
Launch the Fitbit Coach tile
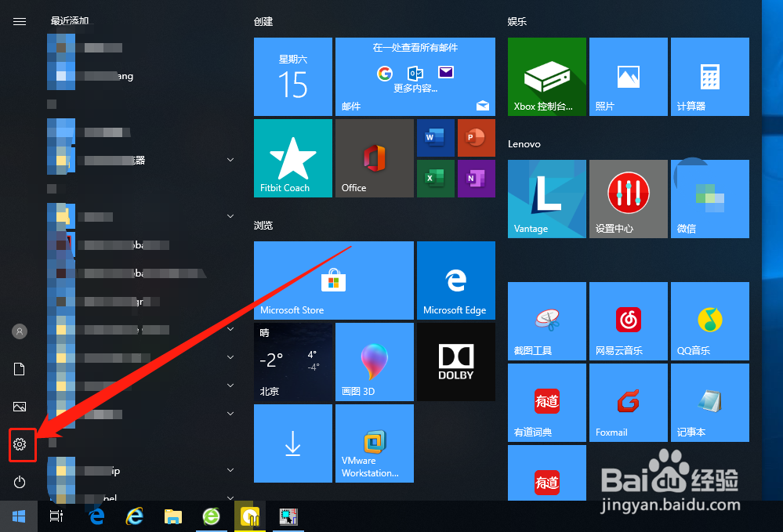pyautogui.click(x=292, y=157)
